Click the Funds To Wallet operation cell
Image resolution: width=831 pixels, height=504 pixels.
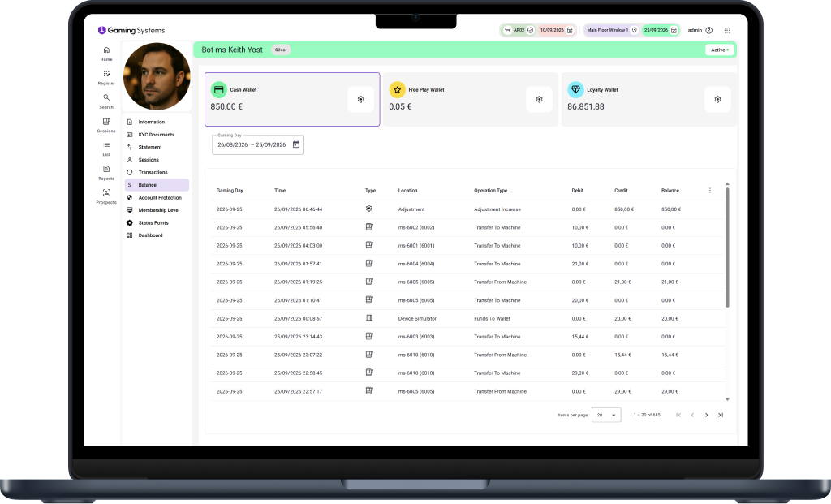[x=492, y=318]
